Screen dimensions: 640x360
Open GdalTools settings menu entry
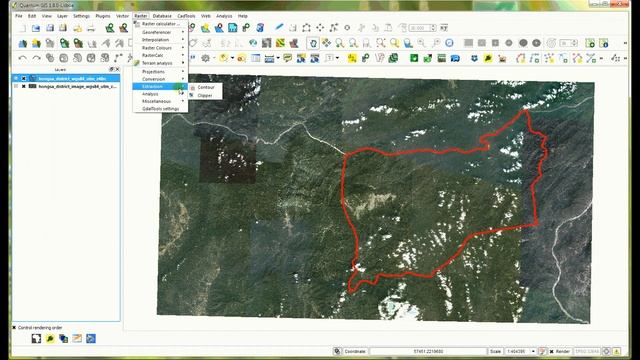(160, 109)
